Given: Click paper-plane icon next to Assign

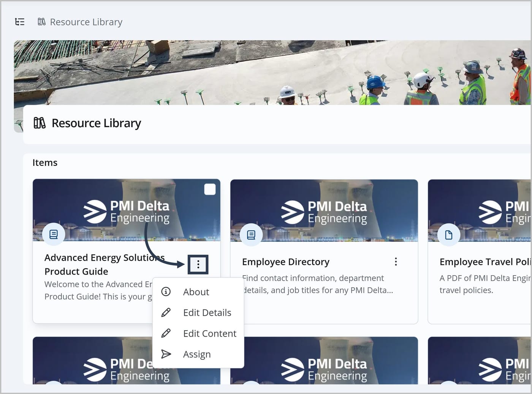Looking at the screenshot, I should pyautogui.click(x=166, y=354).
